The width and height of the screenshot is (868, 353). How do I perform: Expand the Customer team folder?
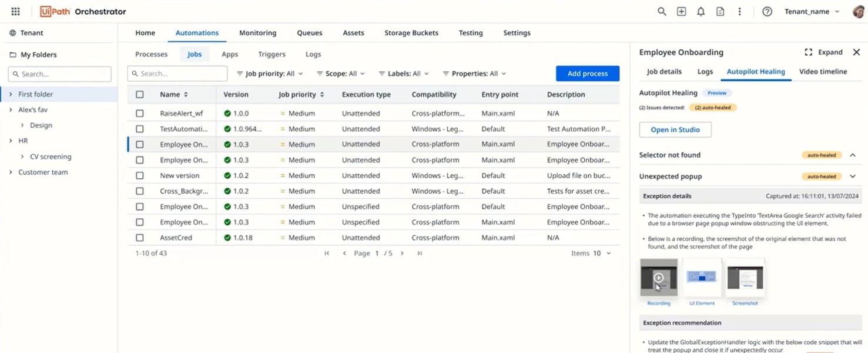point(11,172)
